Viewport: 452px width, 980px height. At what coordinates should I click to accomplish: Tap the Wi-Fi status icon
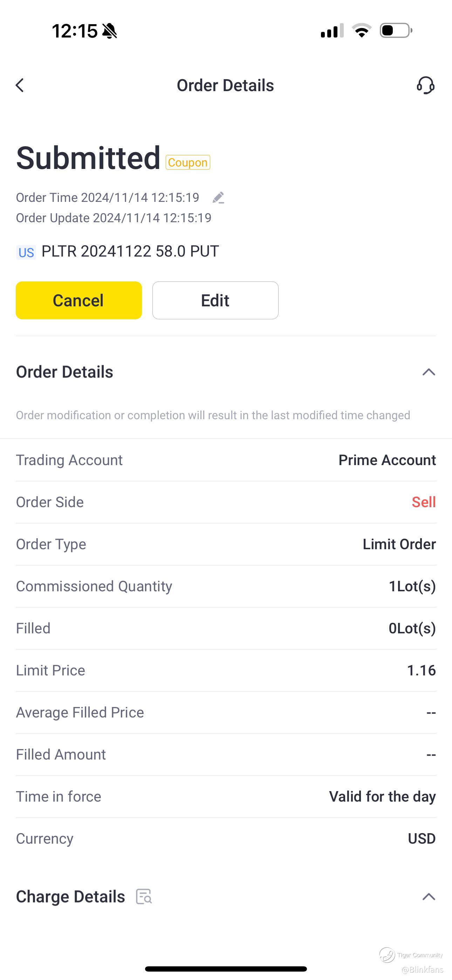coord(362,30)
